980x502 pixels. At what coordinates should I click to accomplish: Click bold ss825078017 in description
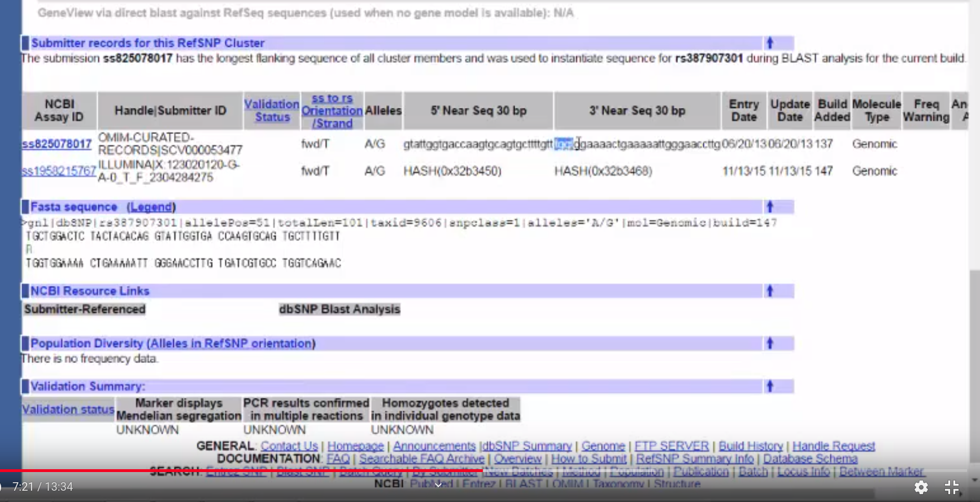(137, 58)
